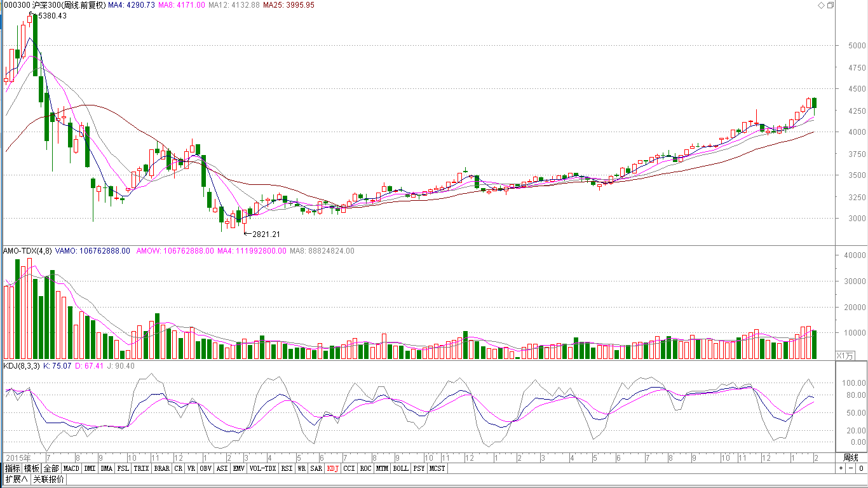
Task: Open the 周线 period selector
Action: tap(851, 457)
